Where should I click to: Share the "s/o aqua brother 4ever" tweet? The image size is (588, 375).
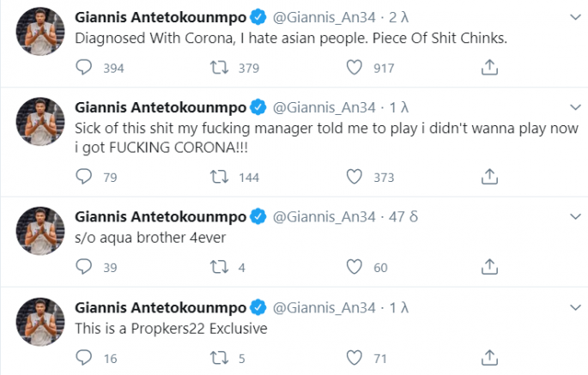(489, 268)
